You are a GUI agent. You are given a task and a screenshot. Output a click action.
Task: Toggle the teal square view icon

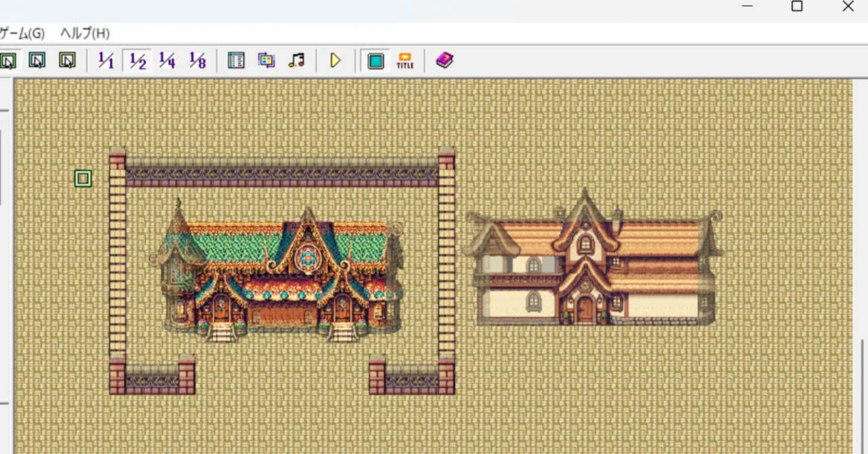coord(376,62)
